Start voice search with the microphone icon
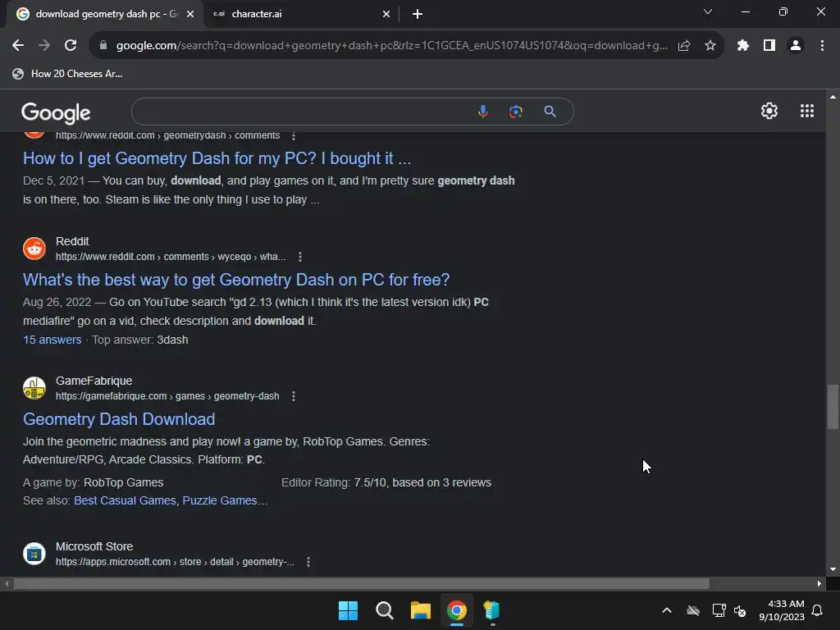This screenshot has width=840, height=630. [482, 112]
